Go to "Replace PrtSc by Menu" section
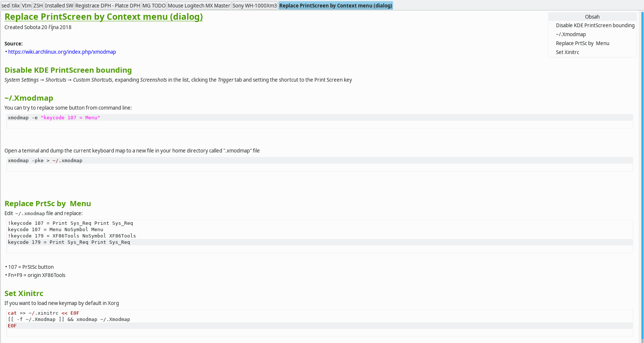Screen dimensions: 644x343 pos(582,43)
